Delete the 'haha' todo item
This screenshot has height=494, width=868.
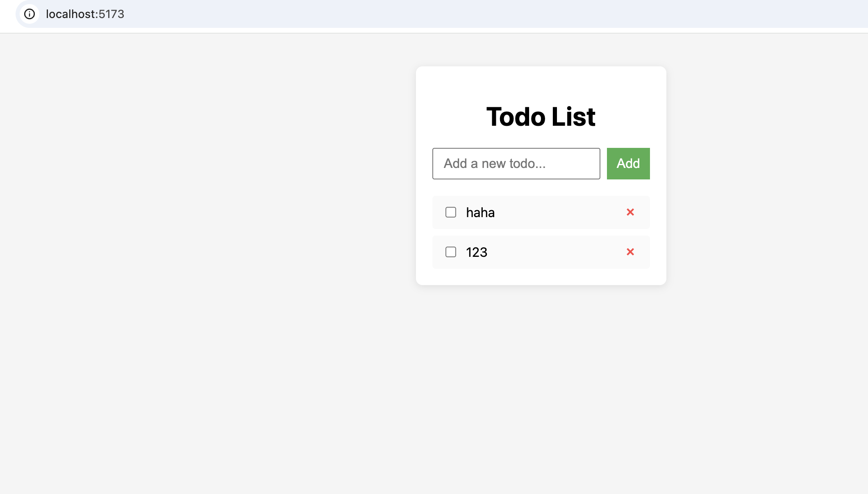pyautogui.click(x=630, y=212)
